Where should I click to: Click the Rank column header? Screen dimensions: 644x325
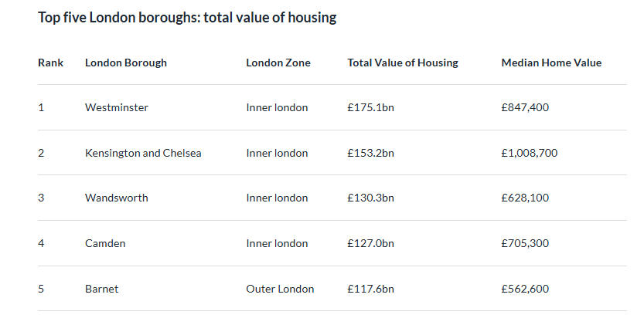(x=50, y=63)
